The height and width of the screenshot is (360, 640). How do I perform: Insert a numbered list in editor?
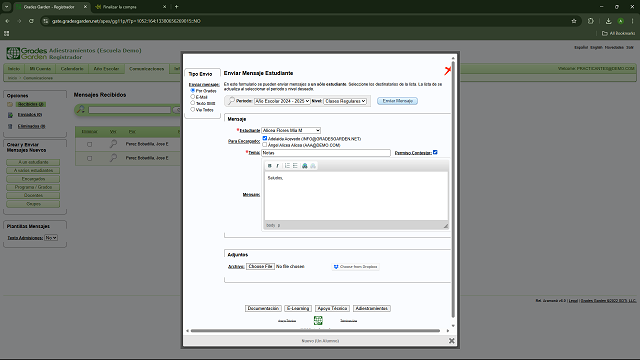tap(287, 166)
